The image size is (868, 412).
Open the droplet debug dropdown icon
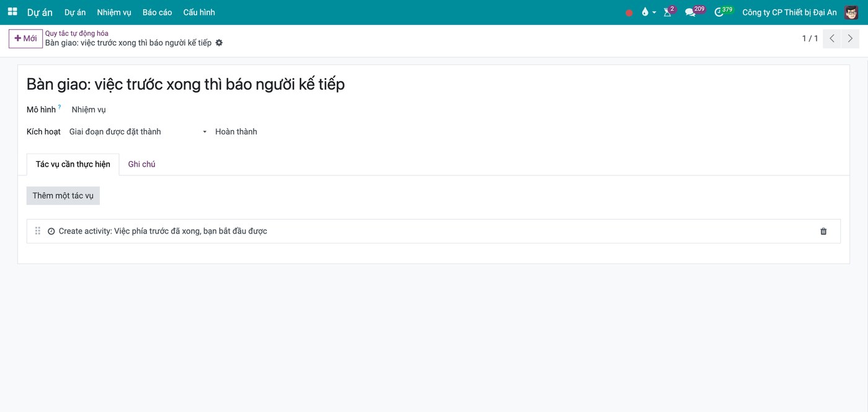649,12
